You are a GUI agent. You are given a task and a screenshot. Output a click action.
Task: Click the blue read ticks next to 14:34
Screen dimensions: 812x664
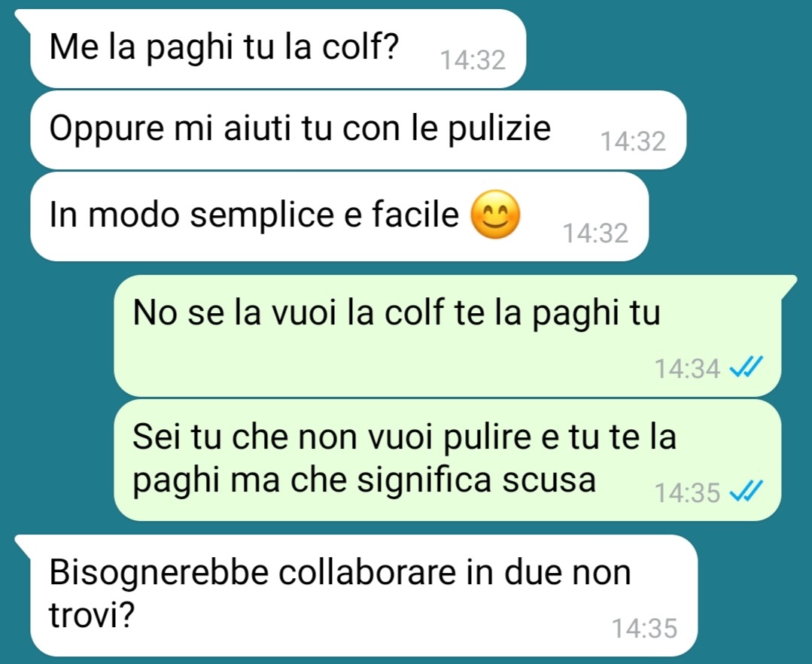point(746,367)
